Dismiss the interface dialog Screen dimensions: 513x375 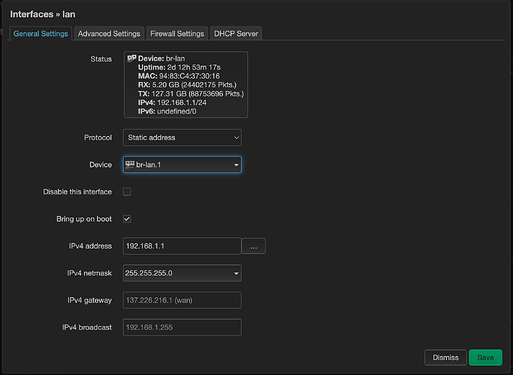445,358
